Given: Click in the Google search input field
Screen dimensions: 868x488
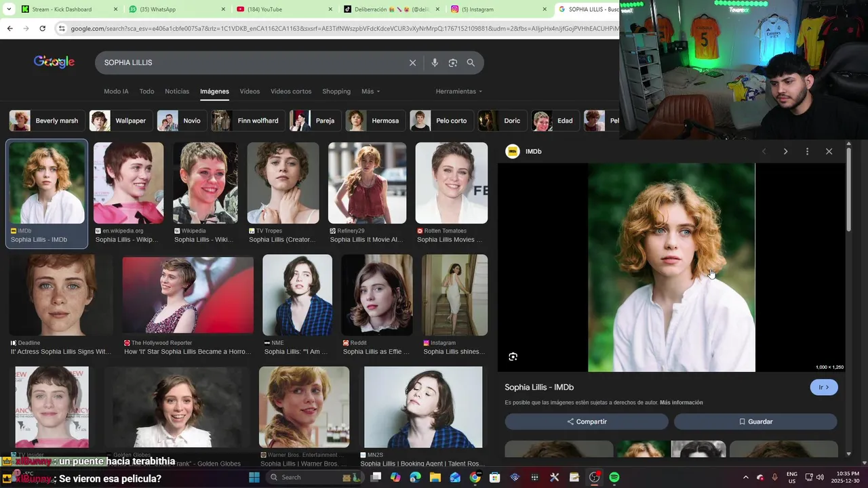Looking at the screenshot, I should point(251,62).
